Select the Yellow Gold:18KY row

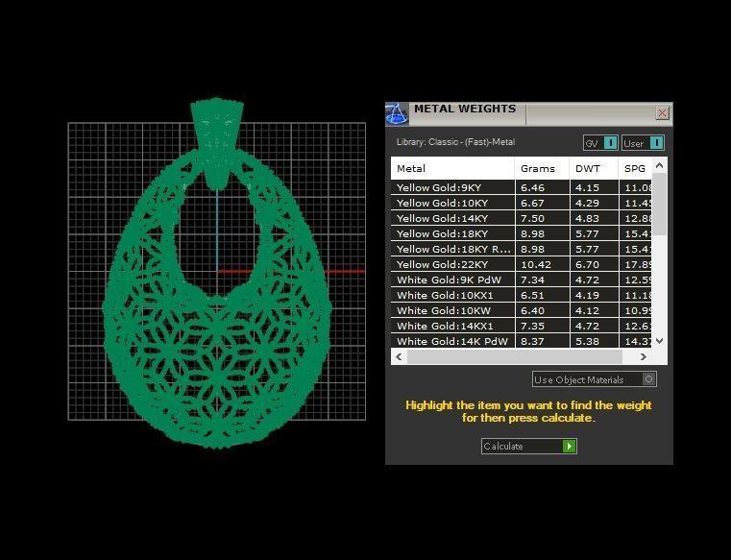click(522, 233)
